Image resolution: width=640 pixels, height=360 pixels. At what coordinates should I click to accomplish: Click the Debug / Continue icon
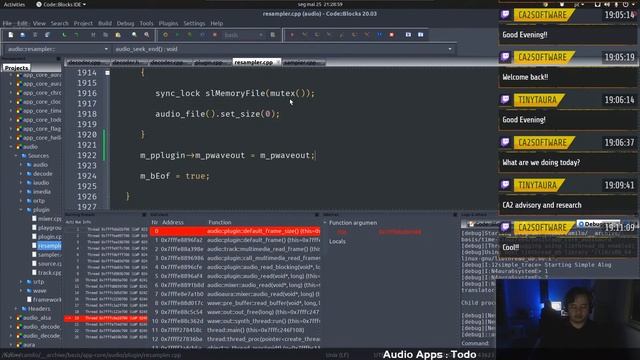click(x=292, y=35)
